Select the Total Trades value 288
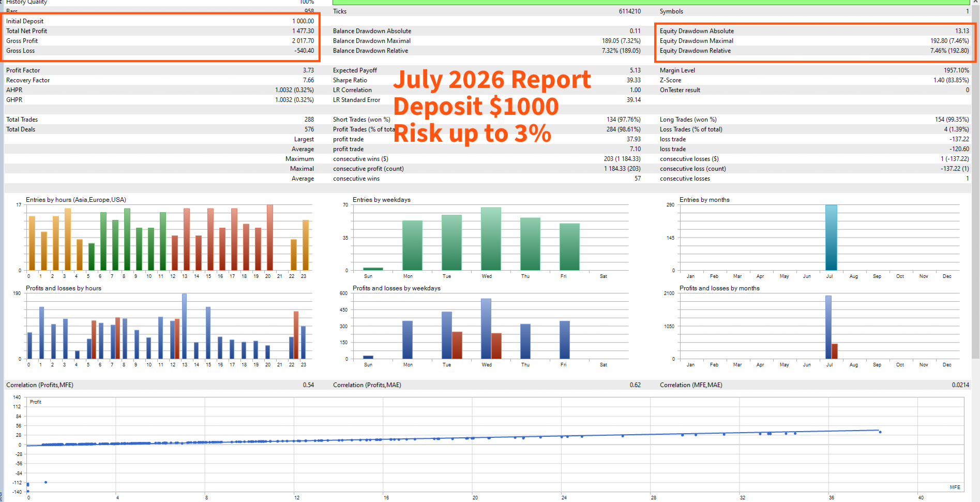Viewport: 980px width, 502px height. (309, 120)
